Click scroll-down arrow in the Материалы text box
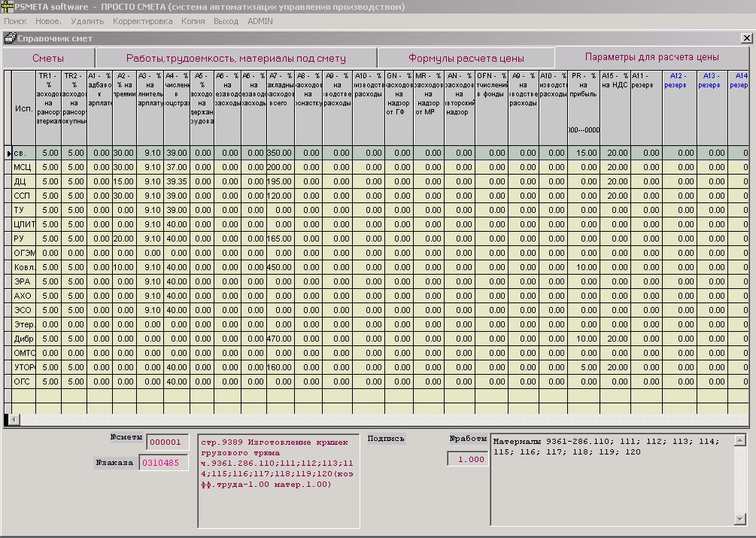Image resolution: width=756 pixels, height=538 pixels. click(739, 519)
